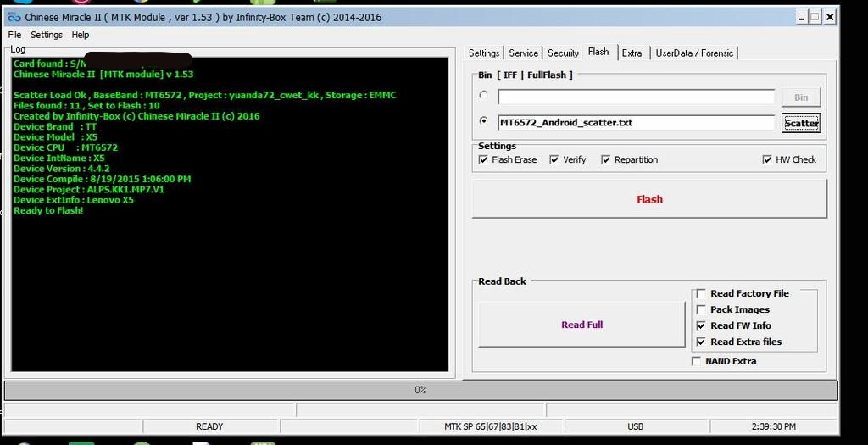Click the MT6572_Android_scatter.txt path field
The height and width of the screenshot is (445, 868).
pyautogui.click(x=636, y=123)
